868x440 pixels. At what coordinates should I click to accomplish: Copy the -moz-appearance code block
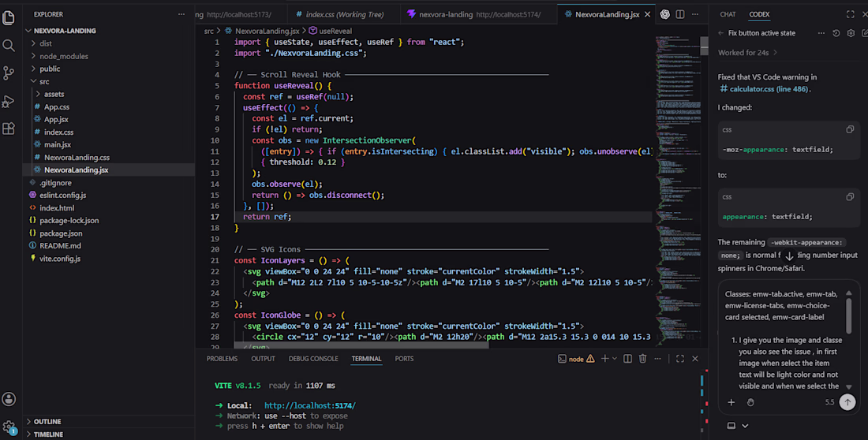pos(850,129)
